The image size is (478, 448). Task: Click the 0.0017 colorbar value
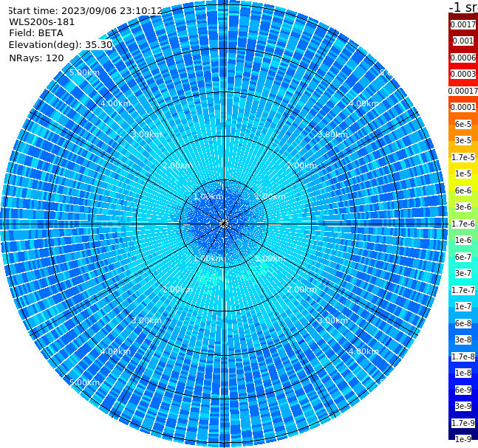tap(463, 24)
